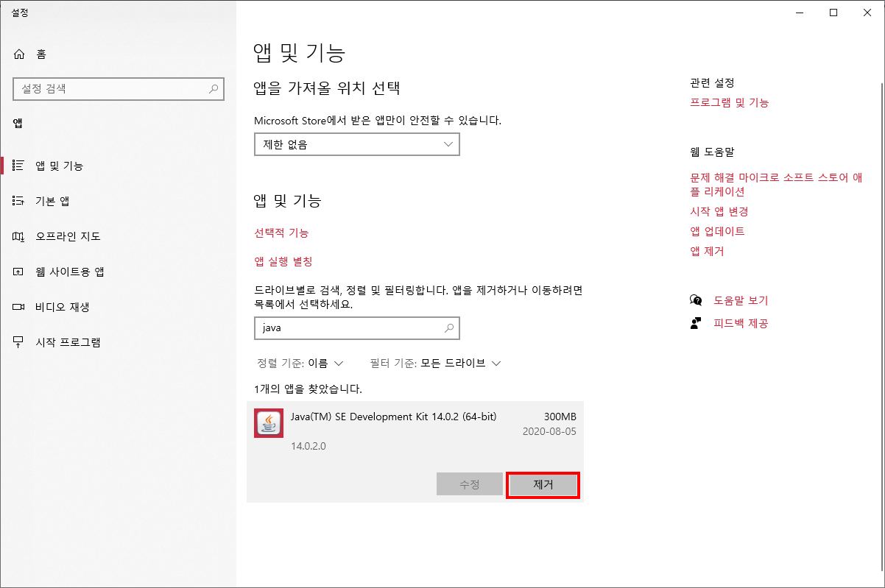Click the 도움말 보기 link text

tap(741, 300)
